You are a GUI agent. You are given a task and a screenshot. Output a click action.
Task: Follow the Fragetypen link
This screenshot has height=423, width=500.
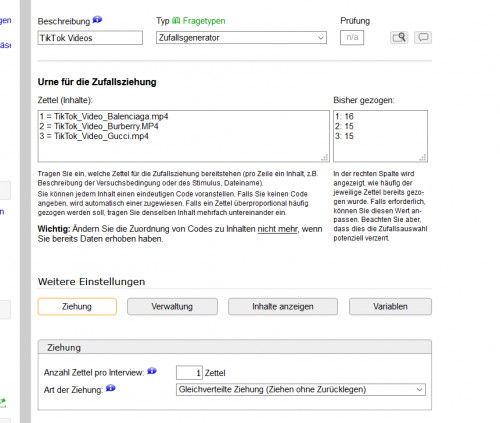coord(204,21)
